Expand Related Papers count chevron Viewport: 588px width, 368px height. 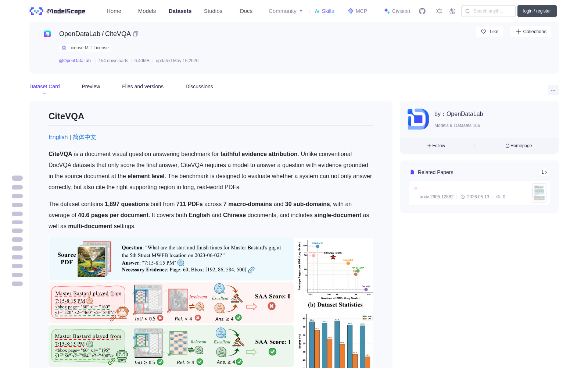click(x=544, y=172)
